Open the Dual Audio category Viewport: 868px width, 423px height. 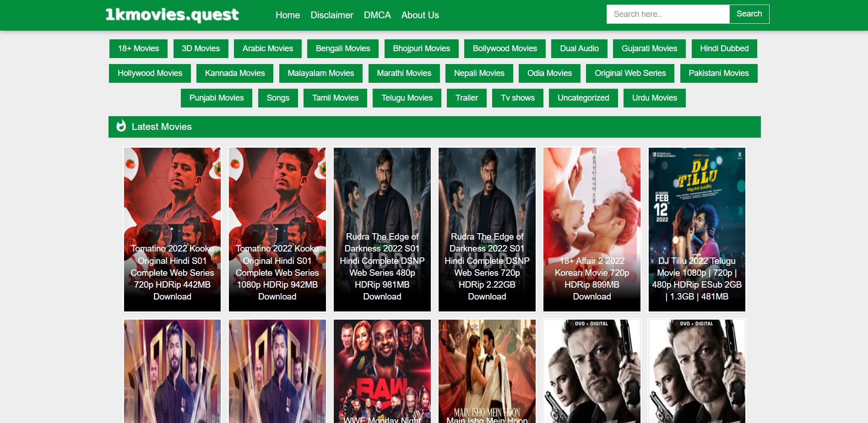(579, 48)
